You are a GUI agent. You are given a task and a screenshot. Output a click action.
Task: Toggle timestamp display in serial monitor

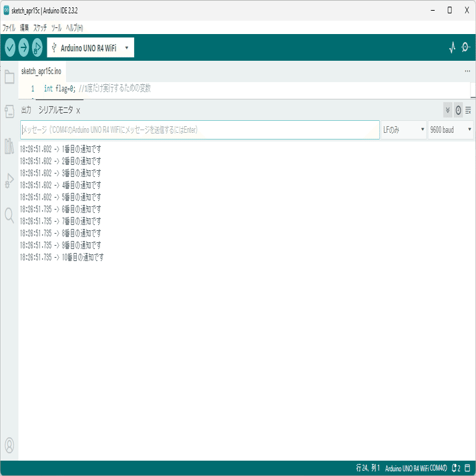point(458,110)
